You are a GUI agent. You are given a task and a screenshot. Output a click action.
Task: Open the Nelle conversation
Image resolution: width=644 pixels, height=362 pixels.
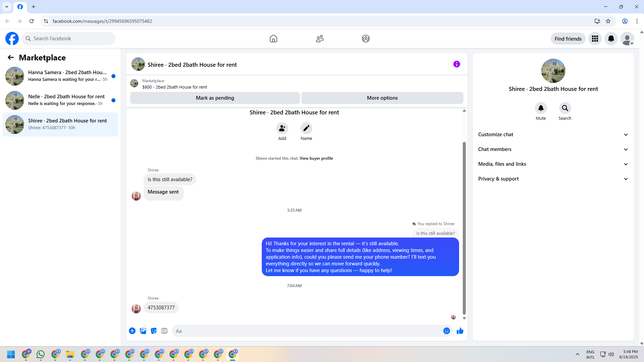tap(60, 100)
